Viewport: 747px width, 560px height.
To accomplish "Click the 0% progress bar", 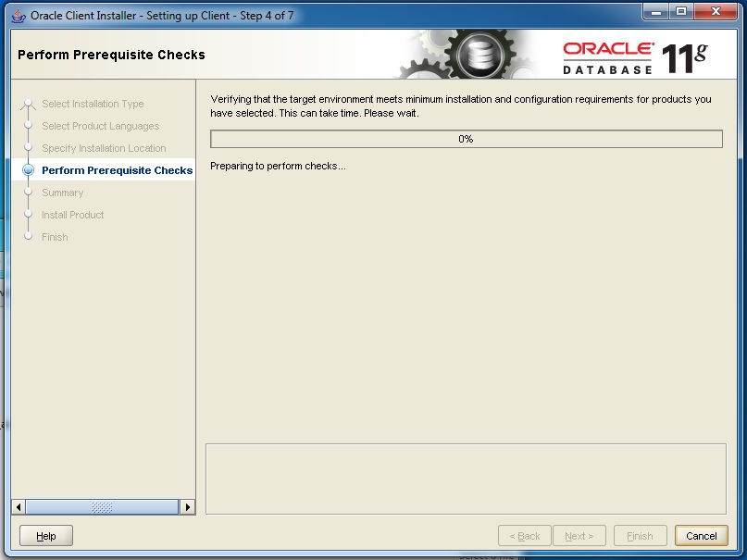I will 467,139.
